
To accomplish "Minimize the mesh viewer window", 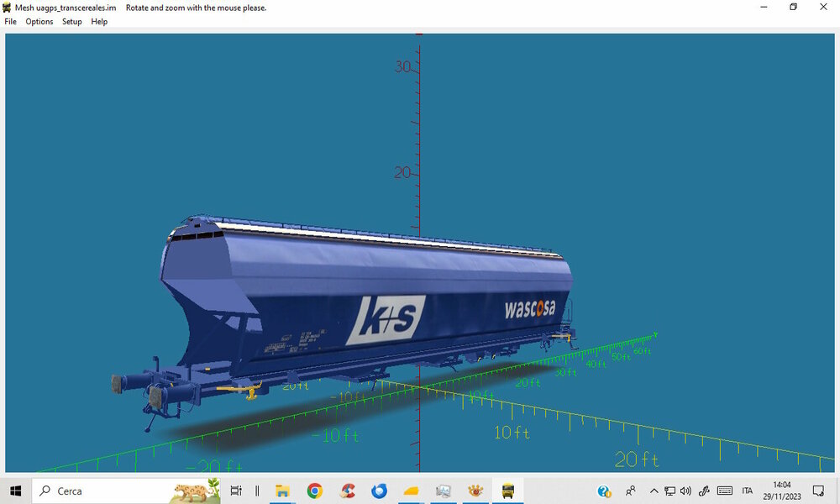I will coord(764,7).
